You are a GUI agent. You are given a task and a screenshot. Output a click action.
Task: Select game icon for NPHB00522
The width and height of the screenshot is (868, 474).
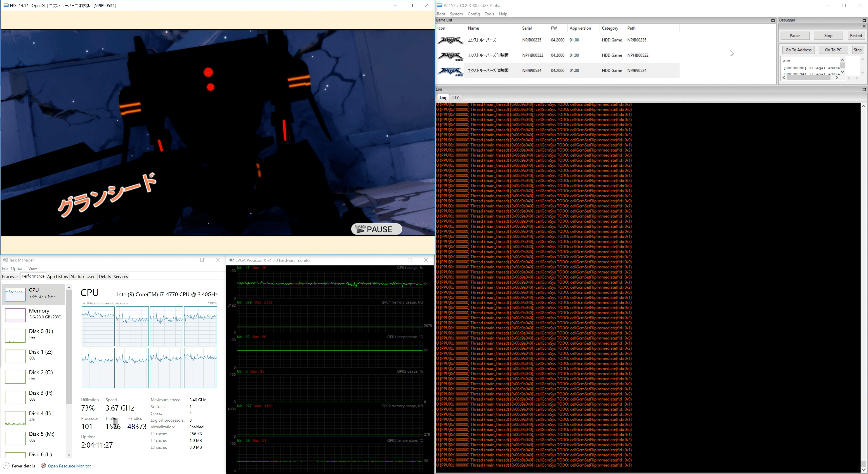click(450, 56)
